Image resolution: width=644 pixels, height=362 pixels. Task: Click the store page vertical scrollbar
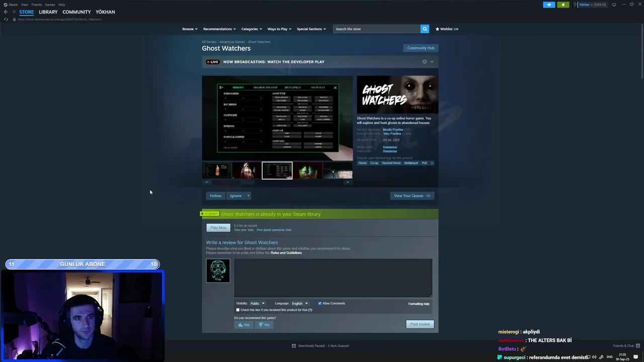642,50
